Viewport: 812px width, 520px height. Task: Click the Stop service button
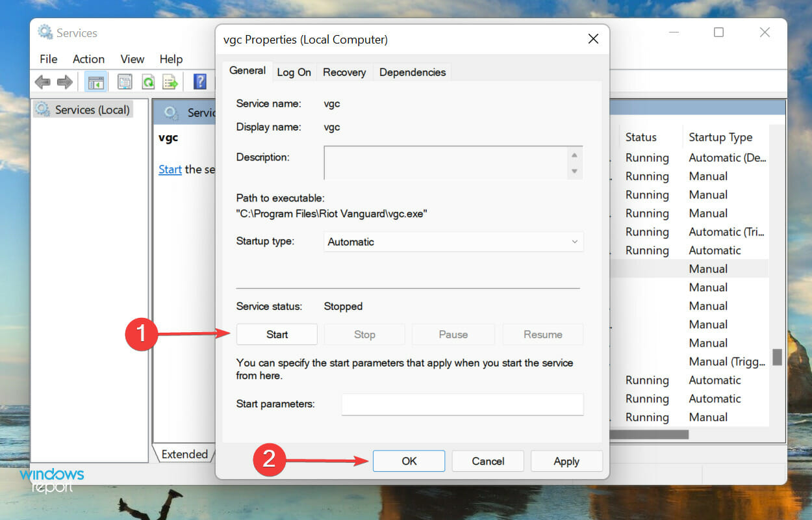click(x=364, y=334)
